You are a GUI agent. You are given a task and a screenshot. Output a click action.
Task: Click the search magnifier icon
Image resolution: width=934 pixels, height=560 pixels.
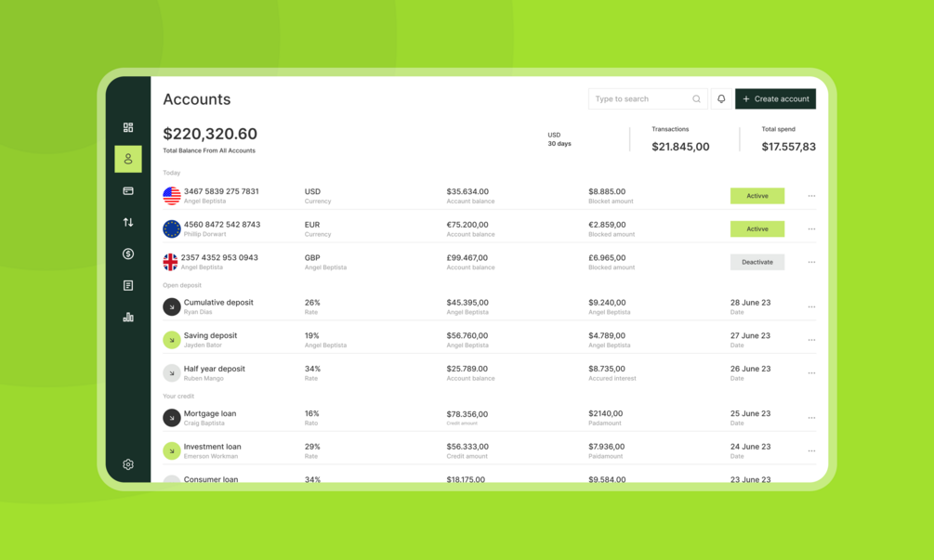coord(696,98)
